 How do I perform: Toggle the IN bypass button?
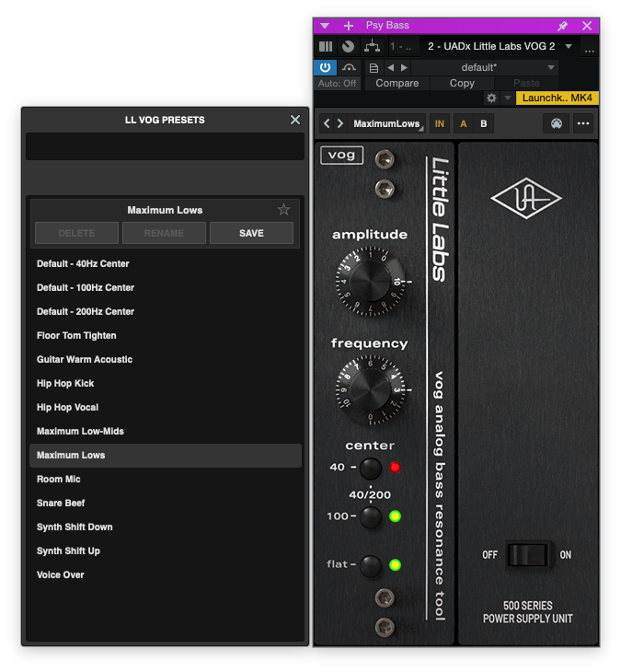pos(440,123)
